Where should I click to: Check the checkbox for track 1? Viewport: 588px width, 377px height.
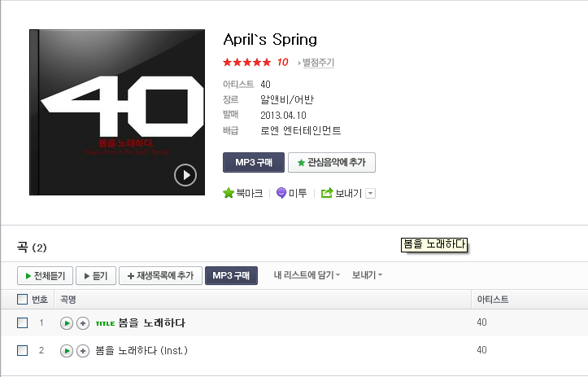point(23,323)
